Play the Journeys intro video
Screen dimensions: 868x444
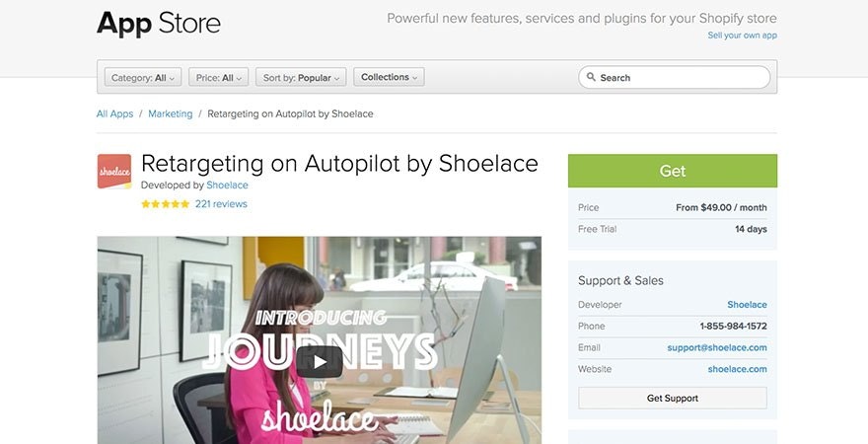click(x=320, y=361)
